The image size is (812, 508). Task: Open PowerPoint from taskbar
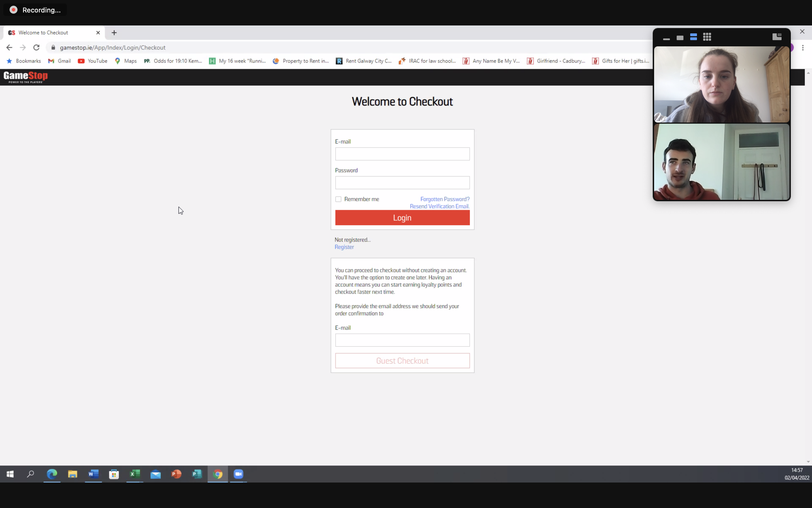click(x=176, y=474)
